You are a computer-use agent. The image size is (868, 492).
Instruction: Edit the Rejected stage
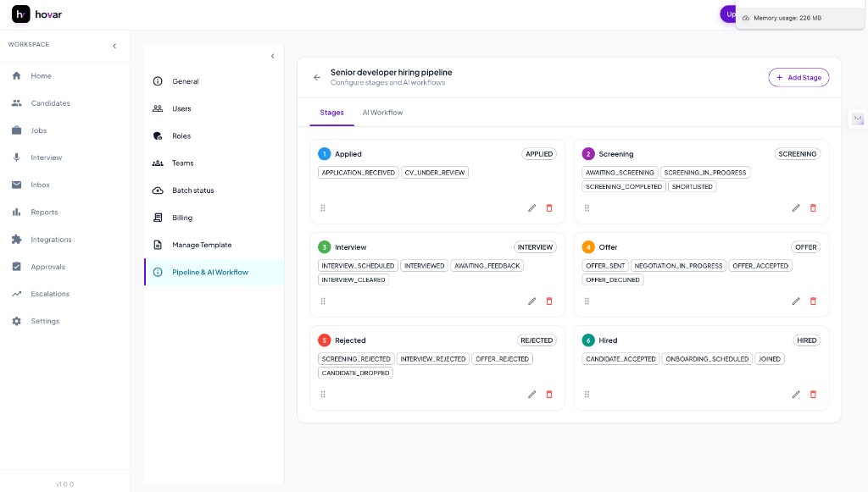(x=532, y=394)
